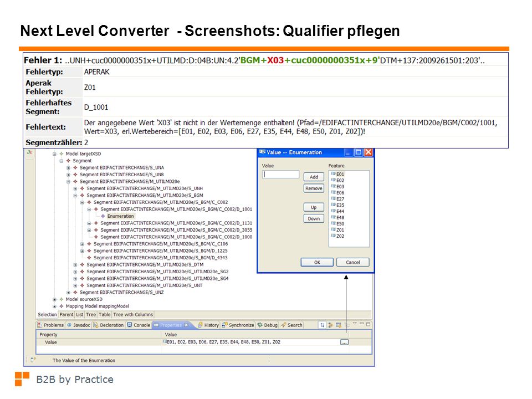This screenshot has height=399, width=532.
Task: Collapse the S_BGM/C_C002/D_1001 segment
Action: point(89,209)
